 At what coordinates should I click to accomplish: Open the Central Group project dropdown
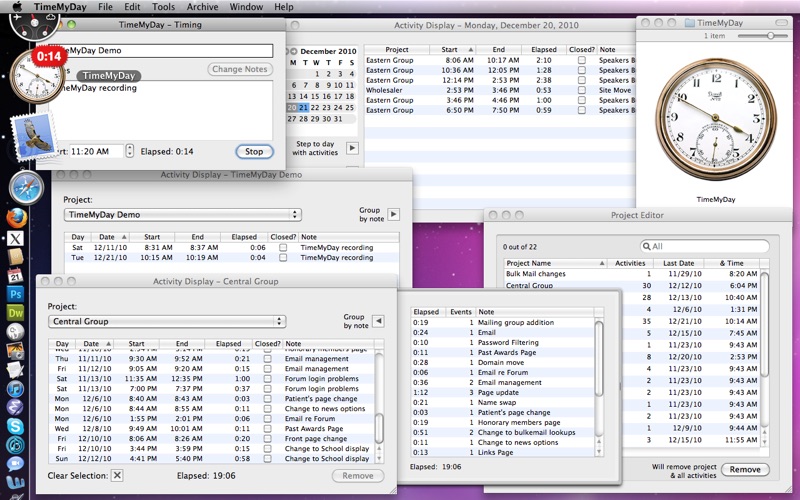167,321
